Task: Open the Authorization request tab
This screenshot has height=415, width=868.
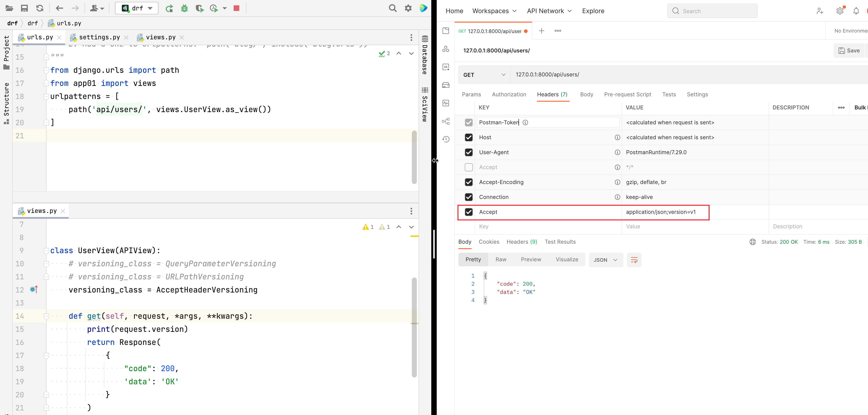Action: click(509, 95)
